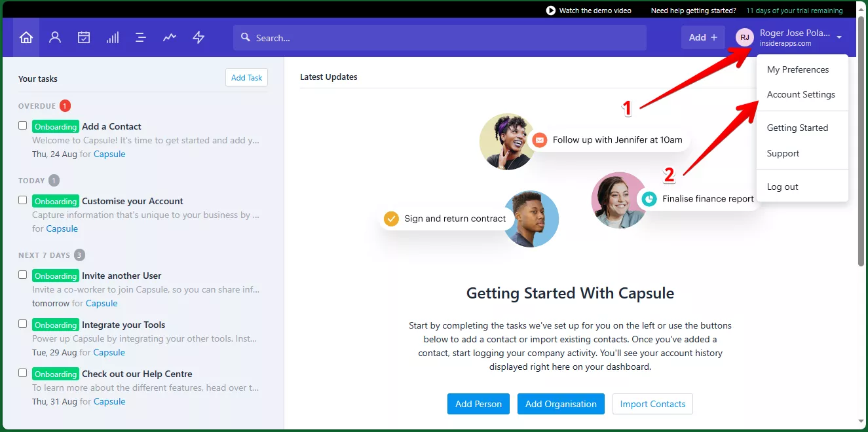Click in the Search input field
Viewport: 868px width, 432px height.
[439, 37]
